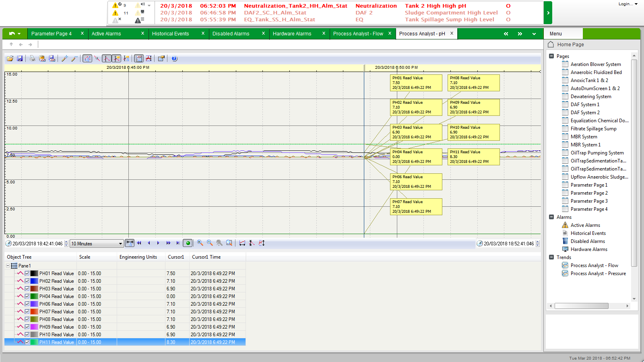Collapse the Alarms section in Menu panel
This screenshot has width=644, height=362.
(x=551, y=217)
